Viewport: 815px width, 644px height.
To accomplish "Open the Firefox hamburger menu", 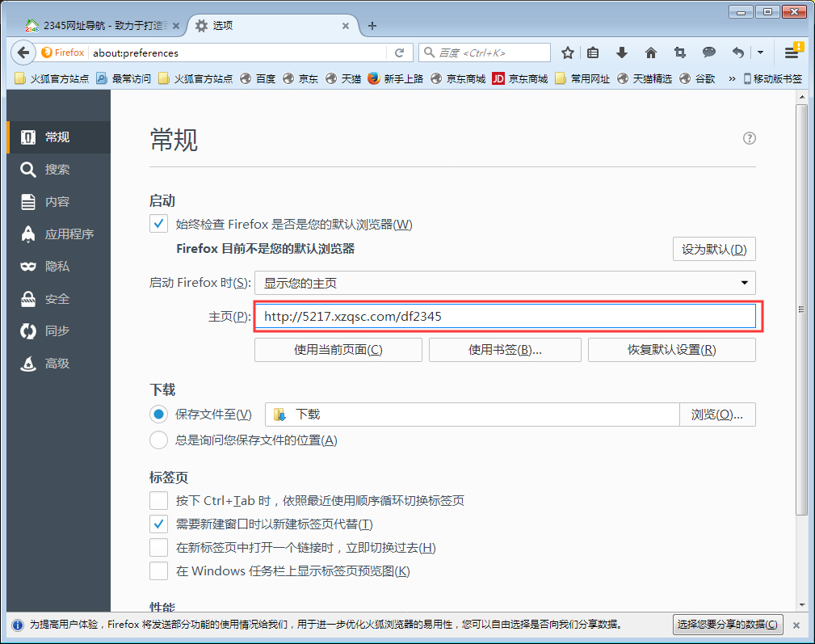I will tap(792, 52).
